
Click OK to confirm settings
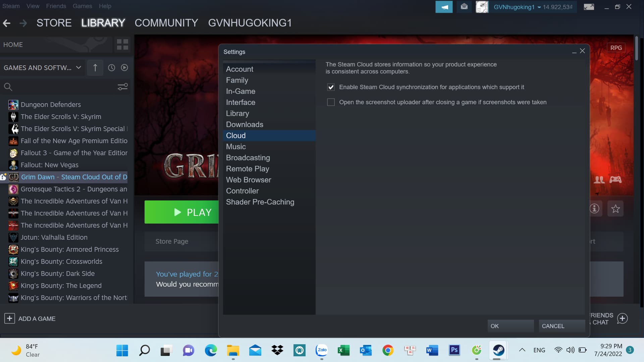(510, 326)
